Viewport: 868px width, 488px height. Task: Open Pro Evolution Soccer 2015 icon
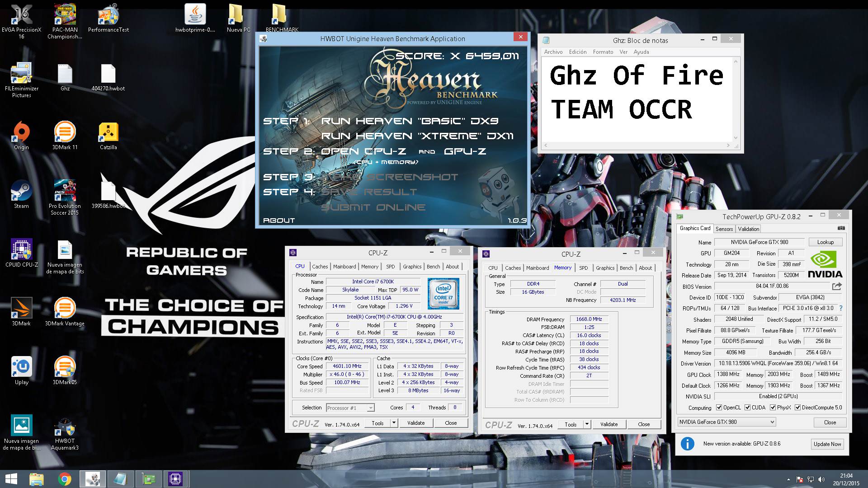click(65, 198)
